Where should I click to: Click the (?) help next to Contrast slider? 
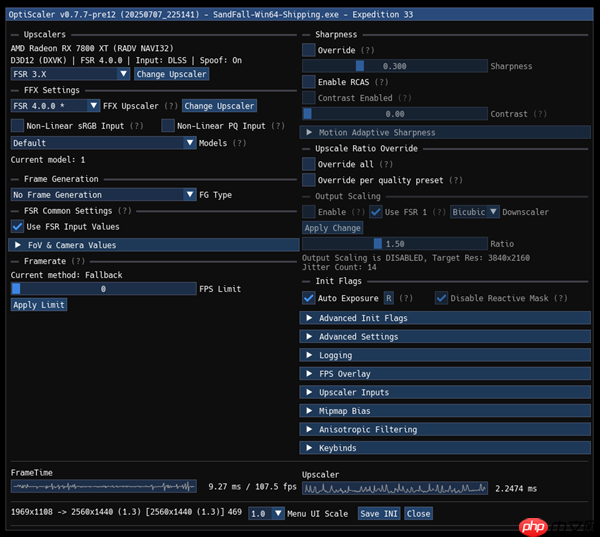540,114
